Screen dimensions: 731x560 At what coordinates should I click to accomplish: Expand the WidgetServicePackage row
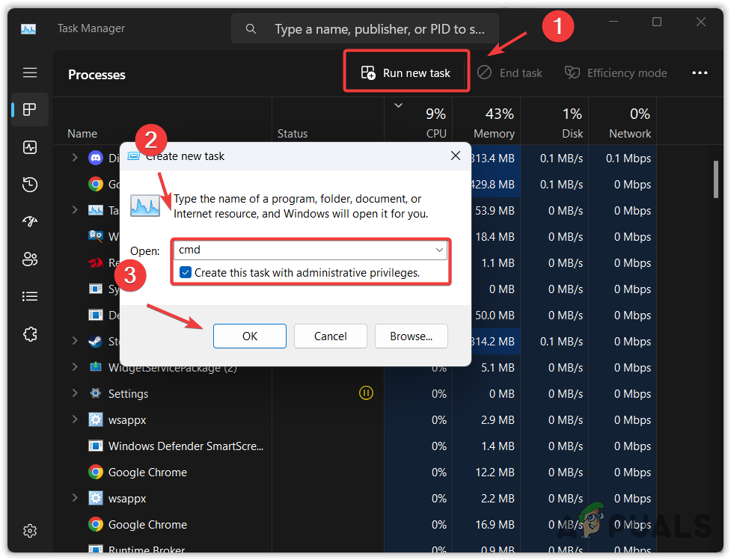click(x=75, y=367)
